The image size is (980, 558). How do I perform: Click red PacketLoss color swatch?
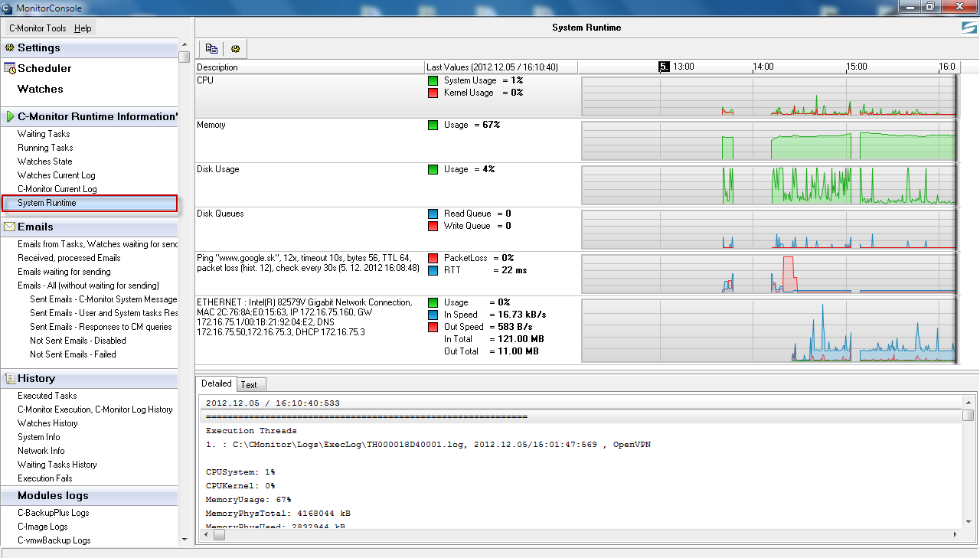point(433,258)
